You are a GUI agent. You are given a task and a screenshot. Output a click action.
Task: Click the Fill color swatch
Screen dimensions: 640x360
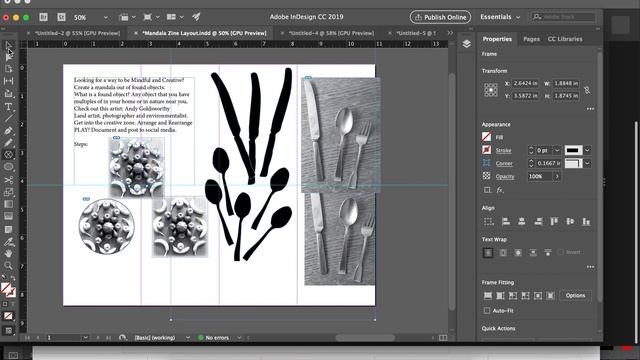coord(487,137)
